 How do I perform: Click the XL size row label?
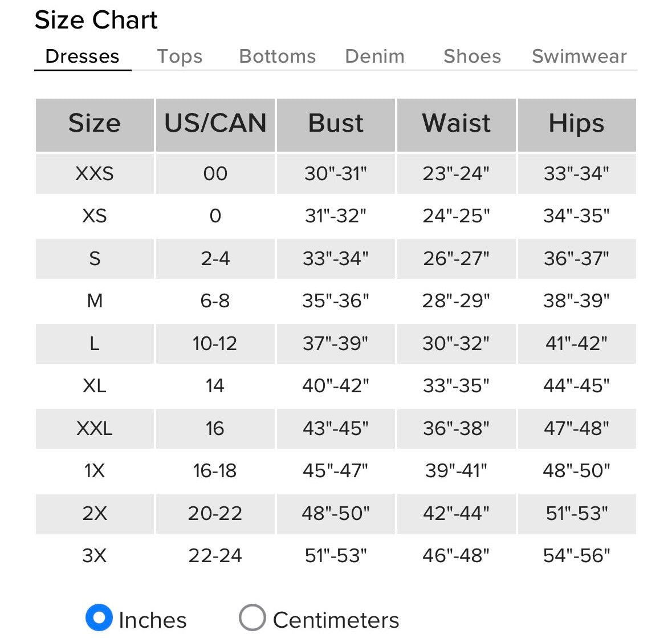pos(95,386)
